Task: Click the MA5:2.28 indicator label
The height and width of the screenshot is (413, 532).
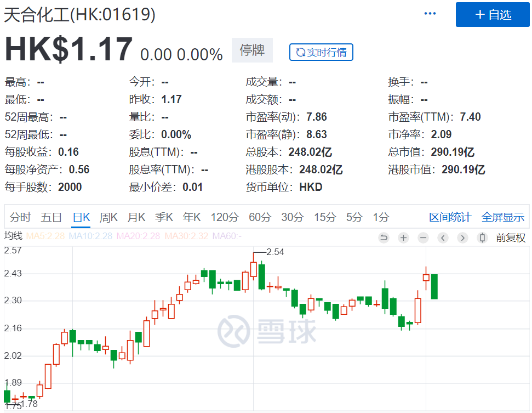Action: [x=45, y=236]
